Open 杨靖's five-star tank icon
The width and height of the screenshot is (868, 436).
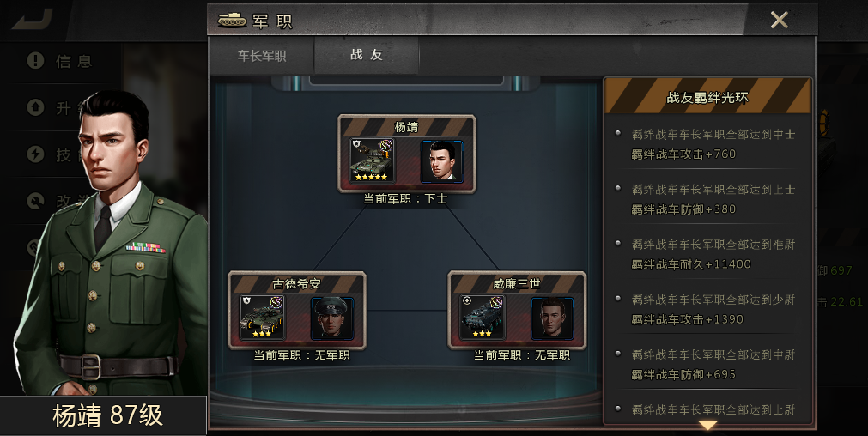372,160
